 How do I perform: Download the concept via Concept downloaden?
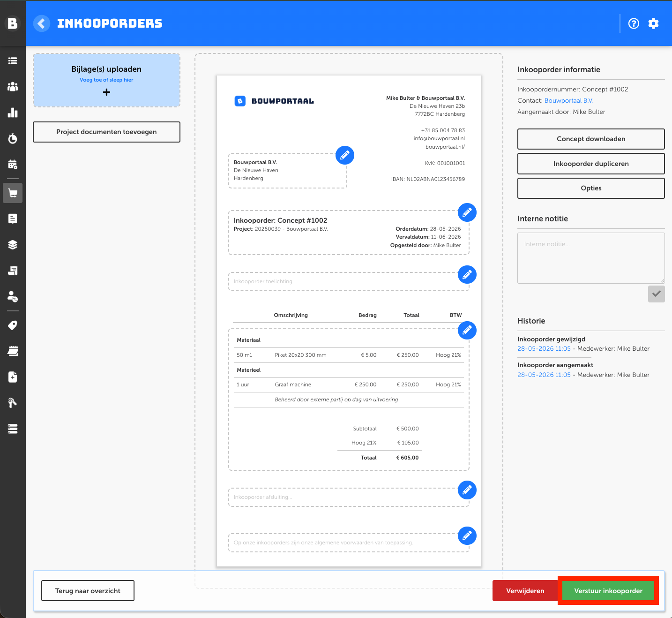(591, 139)
